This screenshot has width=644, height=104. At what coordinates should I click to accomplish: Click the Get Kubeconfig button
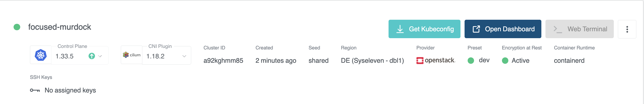(x=424, y=29)
